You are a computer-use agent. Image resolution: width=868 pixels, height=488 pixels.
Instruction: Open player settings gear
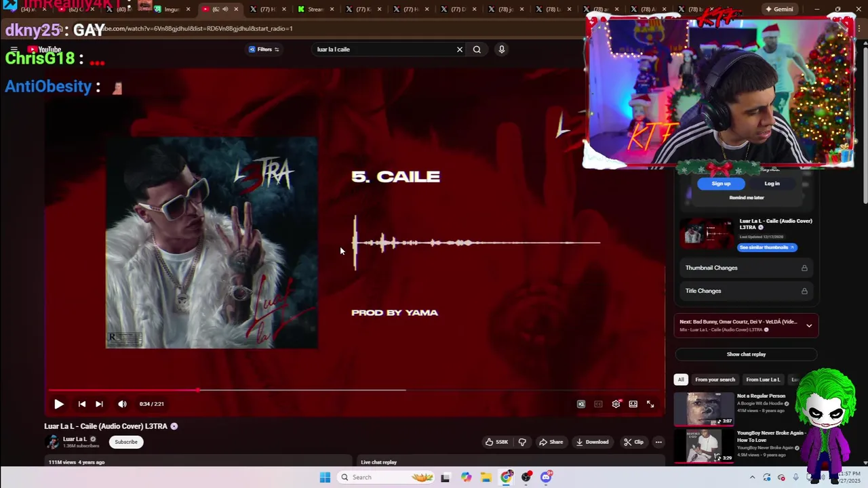(616, 404)
